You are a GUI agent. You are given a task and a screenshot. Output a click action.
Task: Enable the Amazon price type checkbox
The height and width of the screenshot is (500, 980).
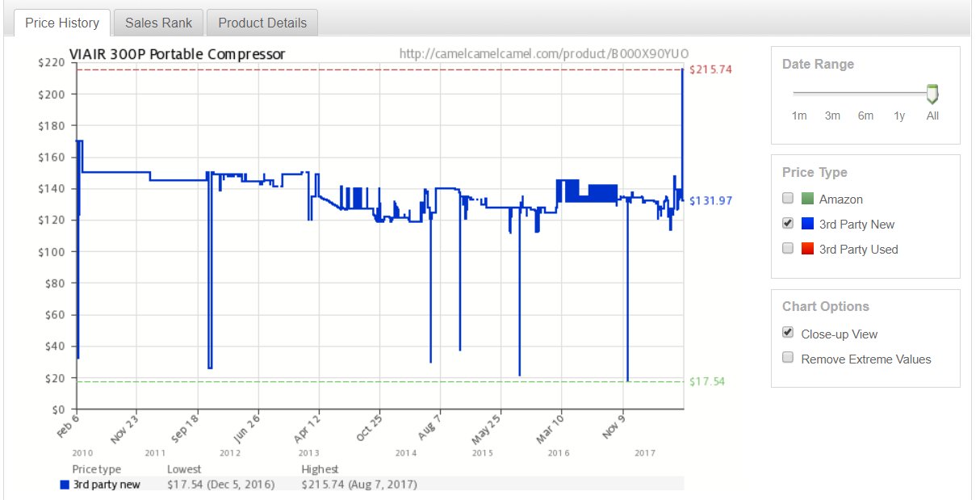(x=788, y=199)
